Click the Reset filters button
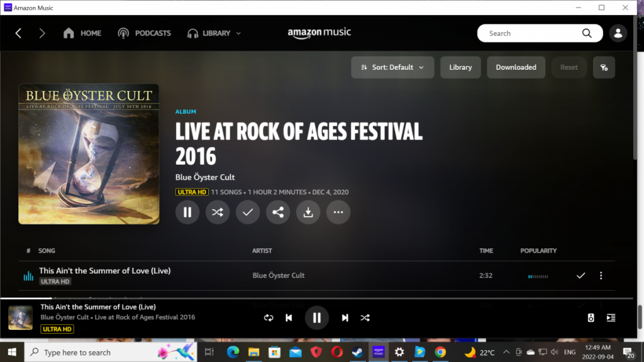The width and height of the screenshot is (644, 362). (569, 67)
